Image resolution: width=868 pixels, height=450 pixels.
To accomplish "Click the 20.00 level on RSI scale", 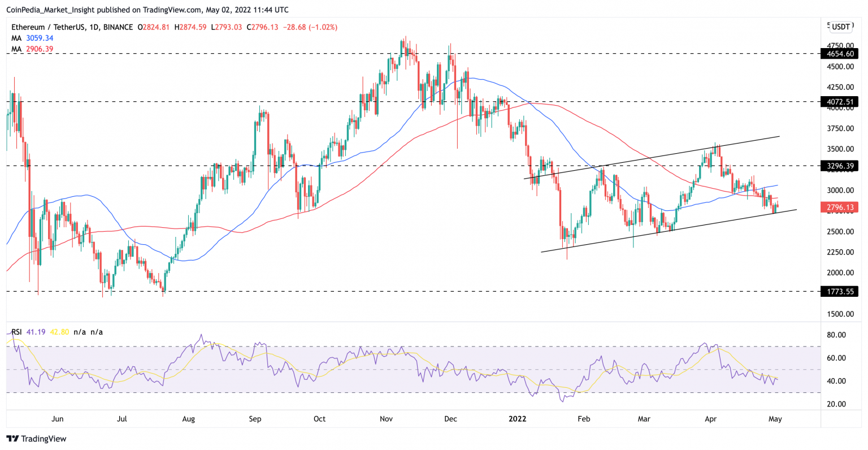I will 836,404.
